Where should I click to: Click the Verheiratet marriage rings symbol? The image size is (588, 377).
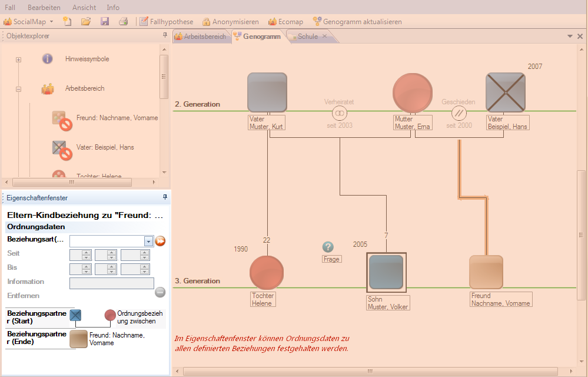(x=340, y=113)
